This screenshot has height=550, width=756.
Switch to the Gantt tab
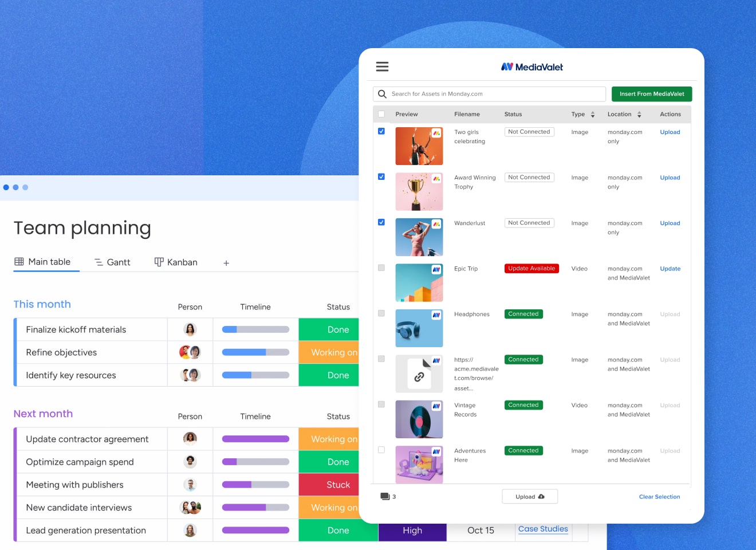[112, 262]
